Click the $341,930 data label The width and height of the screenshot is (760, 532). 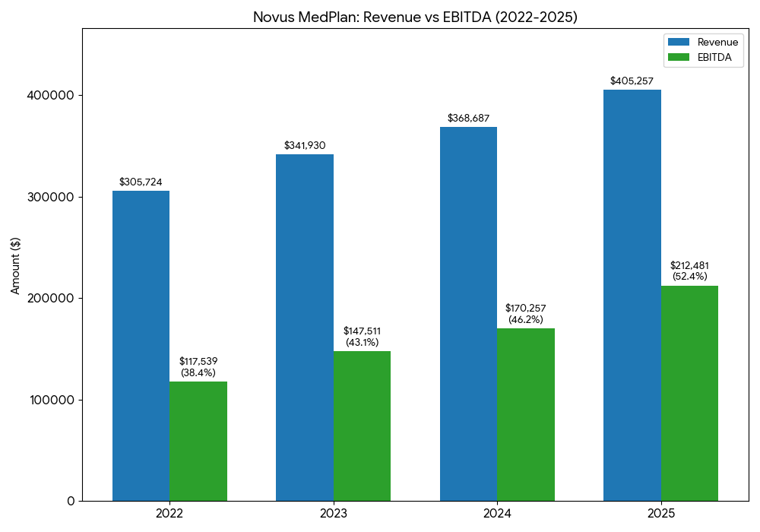[305, 145]
